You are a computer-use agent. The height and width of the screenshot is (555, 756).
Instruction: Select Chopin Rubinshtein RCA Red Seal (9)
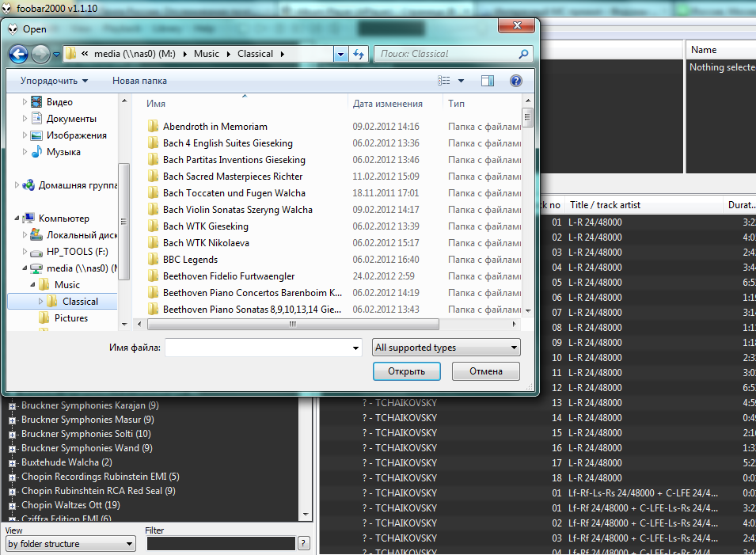click(x=98, y=491)
